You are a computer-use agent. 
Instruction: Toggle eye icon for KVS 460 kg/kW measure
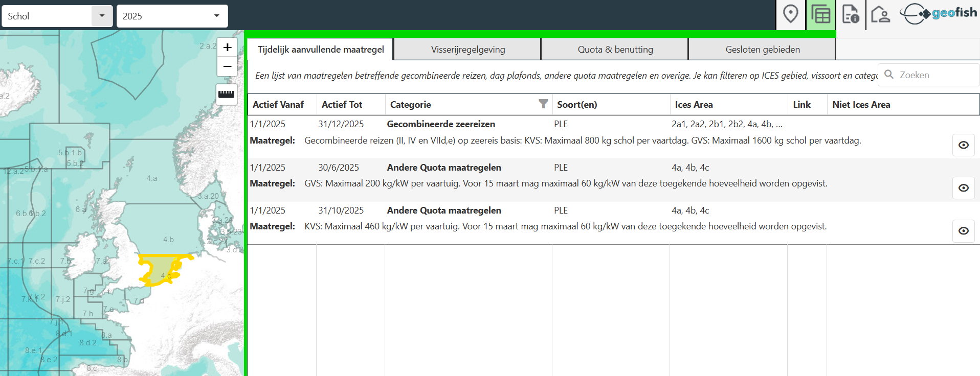click(x=963, y=231)
